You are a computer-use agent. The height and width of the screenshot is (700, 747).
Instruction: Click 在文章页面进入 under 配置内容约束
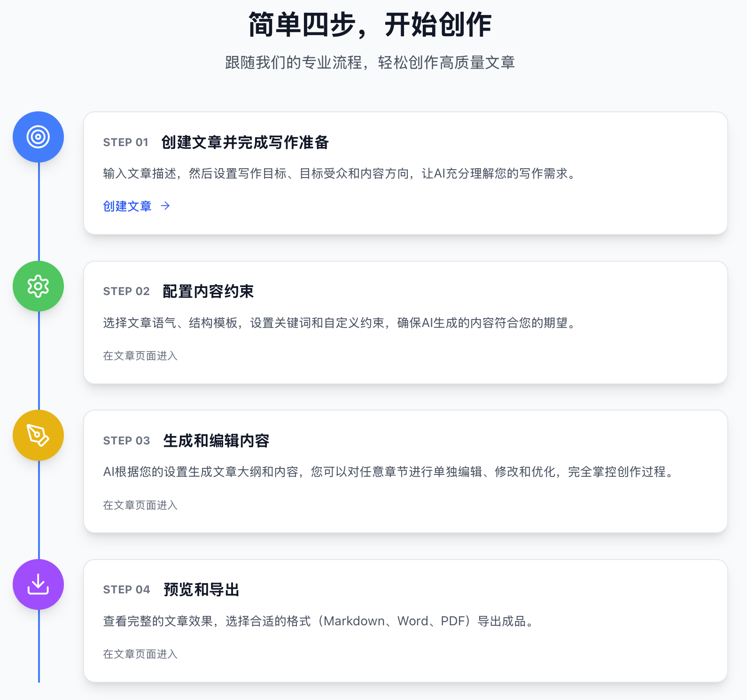point(140,356)
